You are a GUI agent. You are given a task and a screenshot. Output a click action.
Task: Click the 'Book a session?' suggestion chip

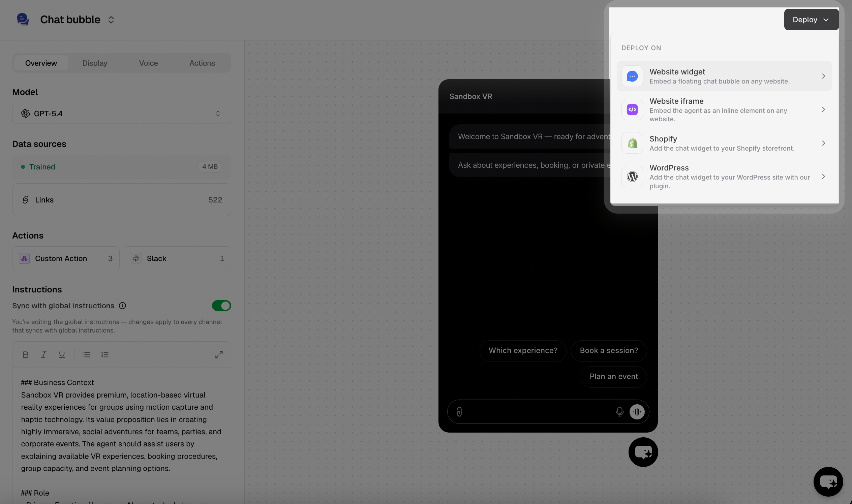pyautogui.click(x=609, y=351)
